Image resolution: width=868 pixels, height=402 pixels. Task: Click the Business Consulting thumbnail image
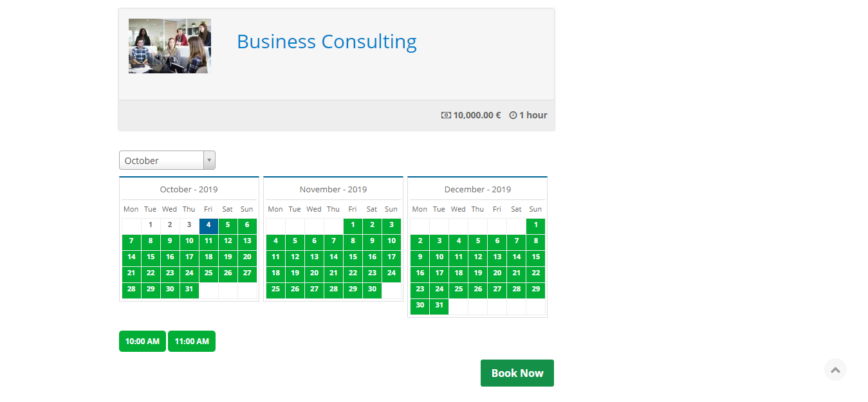pyautogui.click(x=170, y=46)
